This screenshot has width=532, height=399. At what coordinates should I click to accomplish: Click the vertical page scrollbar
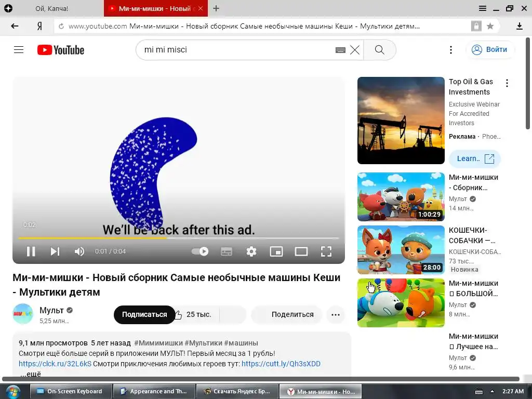[x=528, y=84]
